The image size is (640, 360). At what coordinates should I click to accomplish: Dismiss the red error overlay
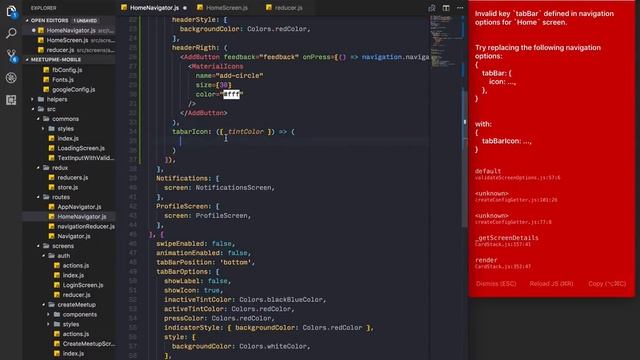pyautogui.click(x=496, y=284)
